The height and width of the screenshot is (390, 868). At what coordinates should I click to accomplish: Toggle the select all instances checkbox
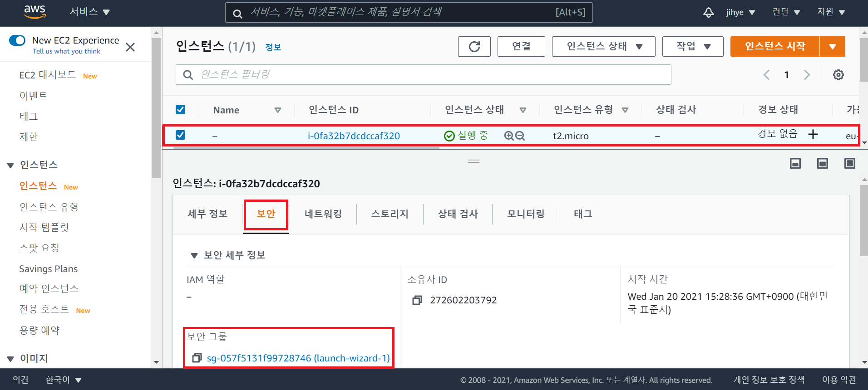pos(180,110)
